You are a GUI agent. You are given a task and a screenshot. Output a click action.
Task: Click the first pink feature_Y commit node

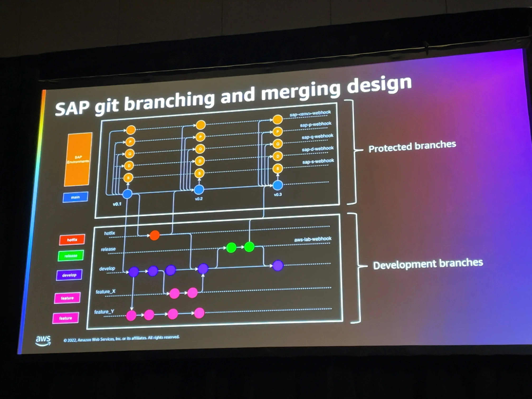131,315
